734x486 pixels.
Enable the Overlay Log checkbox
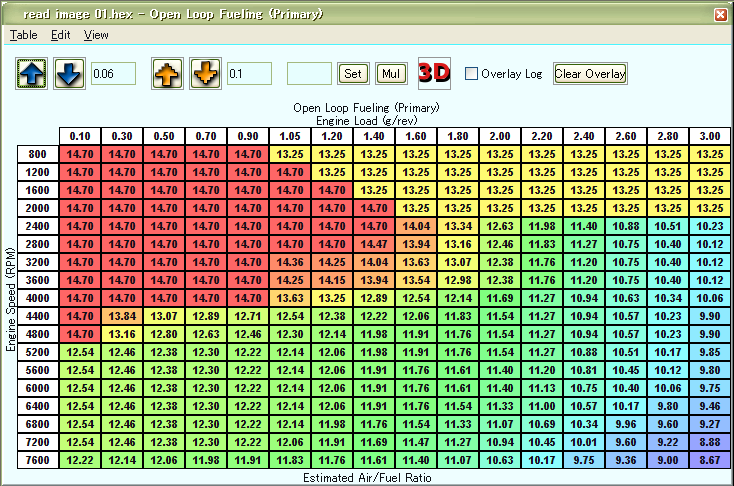point(471,74)
